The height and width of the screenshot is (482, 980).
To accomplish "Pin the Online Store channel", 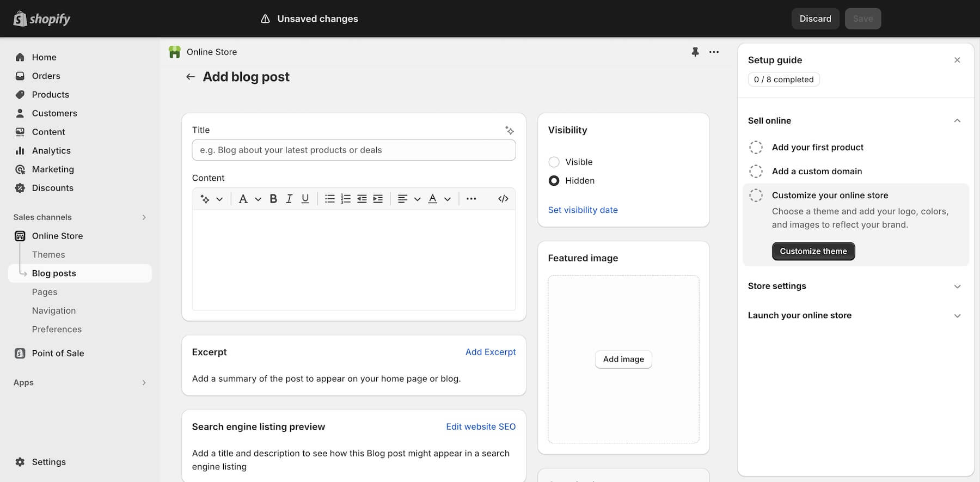I will click(695, 52).
